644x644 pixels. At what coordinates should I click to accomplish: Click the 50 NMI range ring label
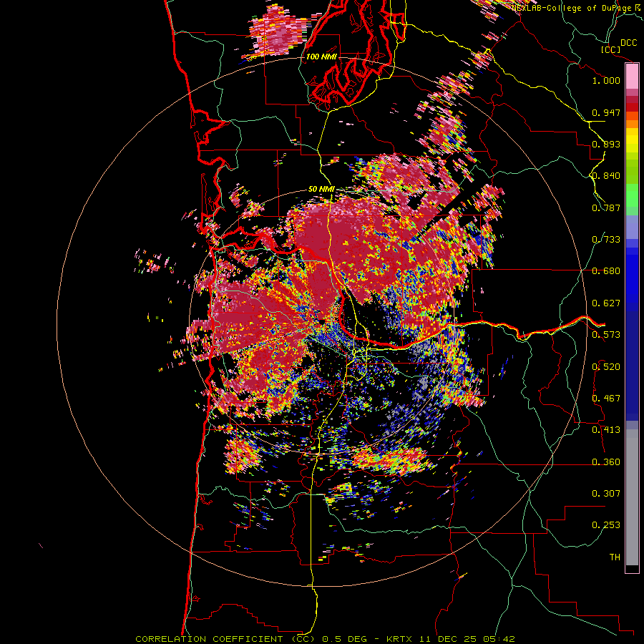point(321,190)
